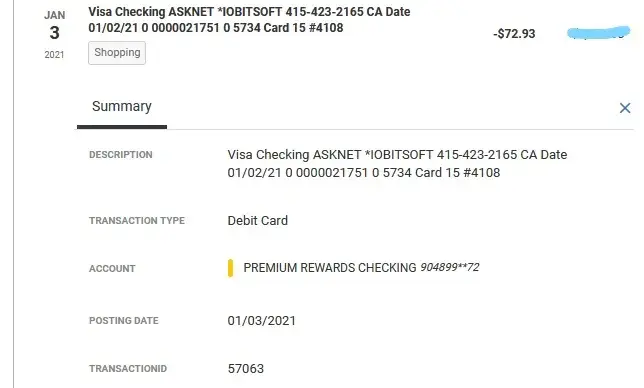Click the description text in Summary
644x388 pixels.
point(397,163)
